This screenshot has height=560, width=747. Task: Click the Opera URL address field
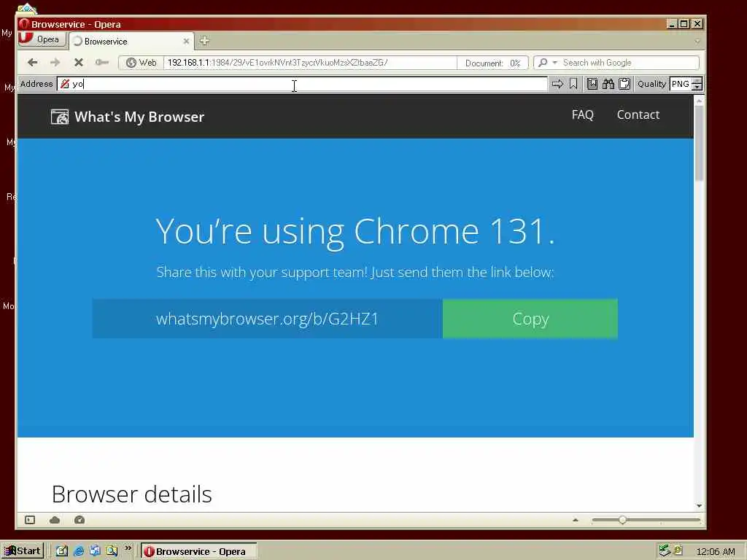(x=309, y=63)
